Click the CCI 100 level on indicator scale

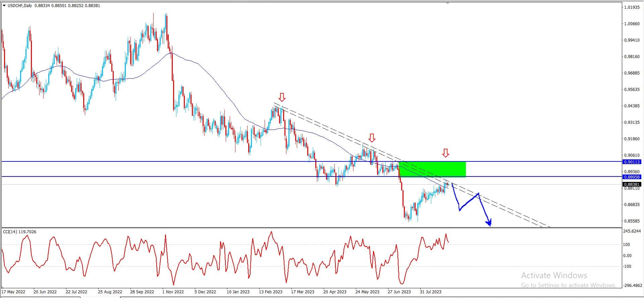[x=627, y=245]
